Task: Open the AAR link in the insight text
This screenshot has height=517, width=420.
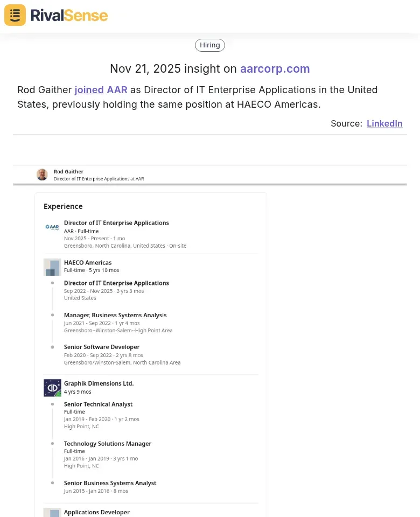Action: click(x=117, y=90)
